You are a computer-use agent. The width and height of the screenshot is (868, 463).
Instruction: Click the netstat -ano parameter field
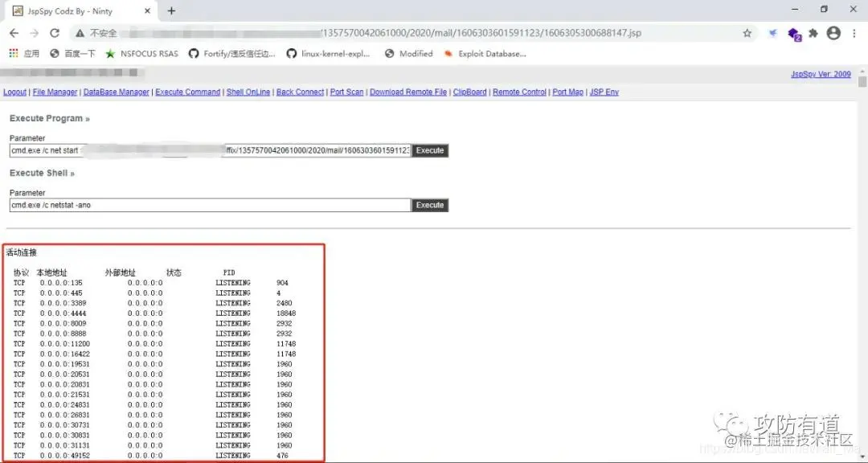(x=211, y=205)
